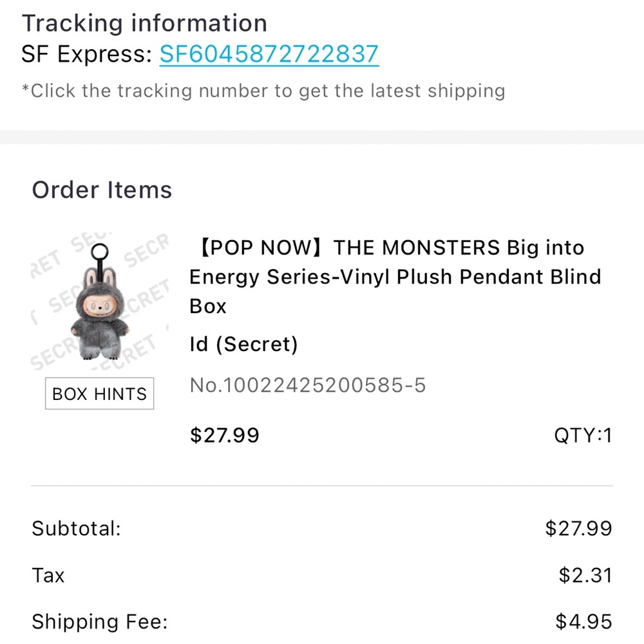Click the tracking number hint note
Image resolution: width=644 pixels, height=644 pixels.
click(x=263, y=91)
